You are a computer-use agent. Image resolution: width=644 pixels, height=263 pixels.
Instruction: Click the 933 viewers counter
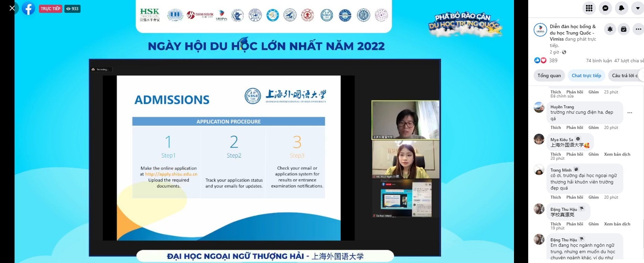(72, 9)
